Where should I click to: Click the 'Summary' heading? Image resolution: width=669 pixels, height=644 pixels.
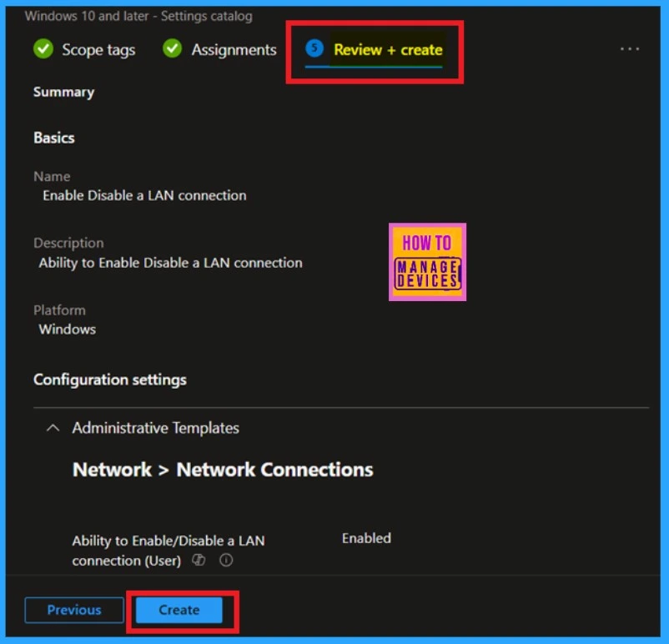click(64, 93)
